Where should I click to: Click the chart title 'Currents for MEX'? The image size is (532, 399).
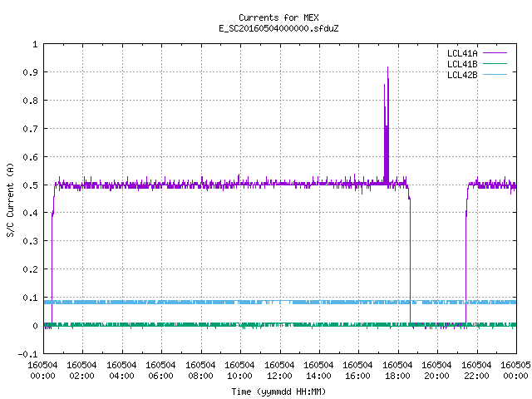(278, 17)
